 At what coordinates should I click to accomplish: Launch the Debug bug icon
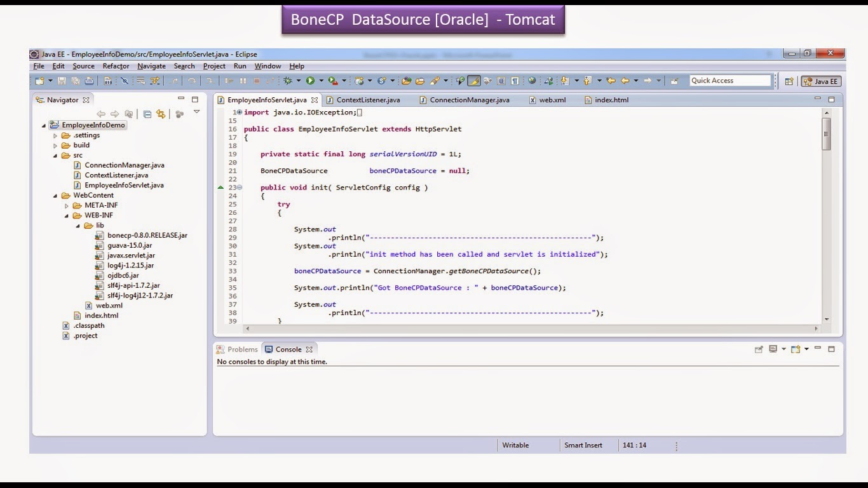[x=288, y=81]
